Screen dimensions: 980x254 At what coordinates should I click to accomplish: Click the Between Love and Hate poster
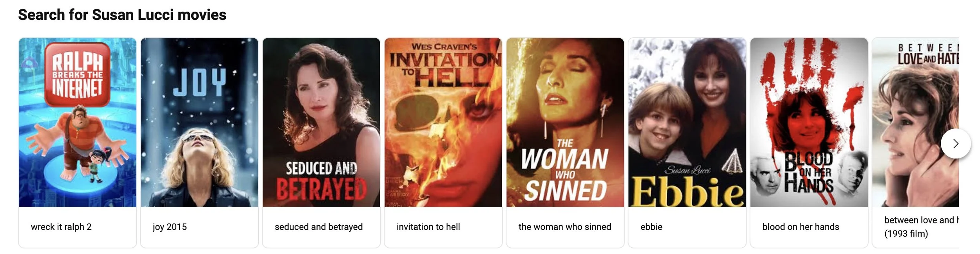(916, 122)
